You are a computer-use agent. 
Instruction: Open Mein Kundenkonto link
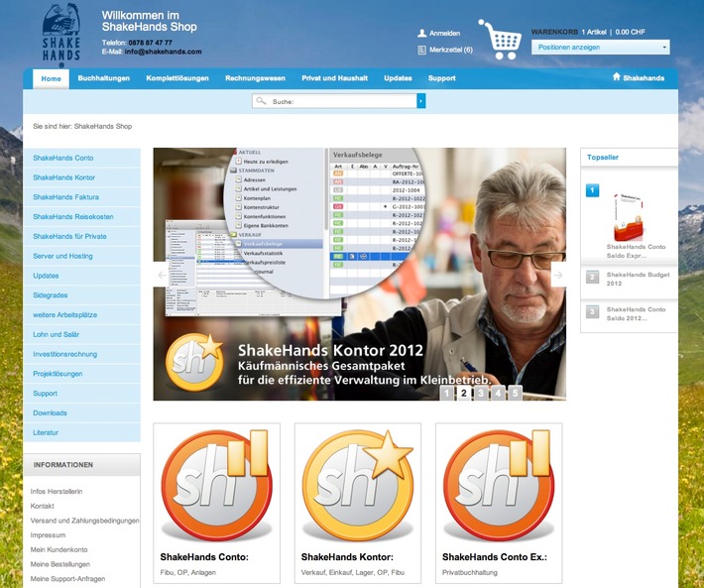[59, 550]
